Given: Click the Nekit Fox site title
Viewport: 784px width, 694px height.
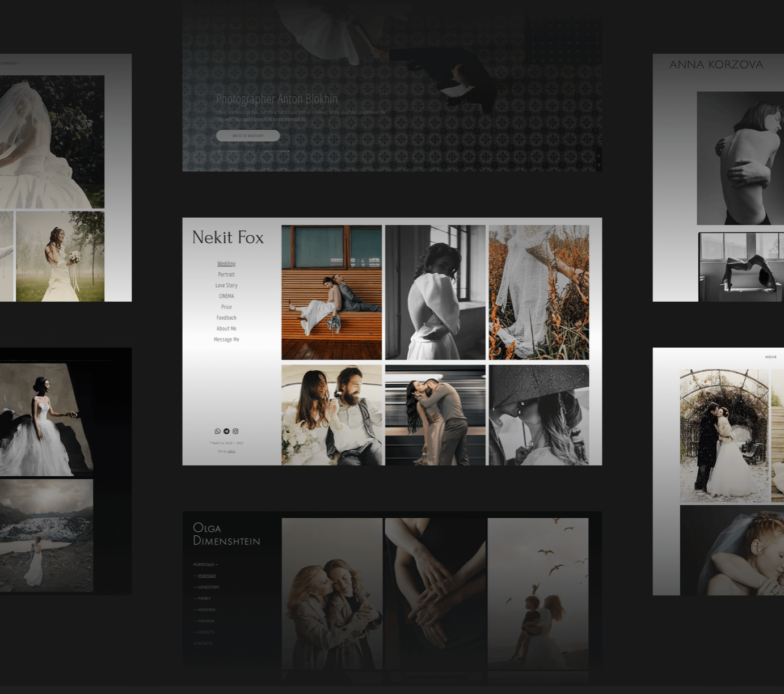Looking at the screenshot, I should (x=227, y=238).
